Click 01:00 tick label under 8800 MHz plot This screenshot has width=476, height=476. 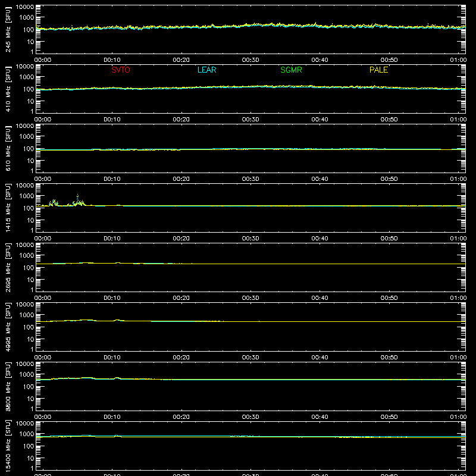coord(458,417)
